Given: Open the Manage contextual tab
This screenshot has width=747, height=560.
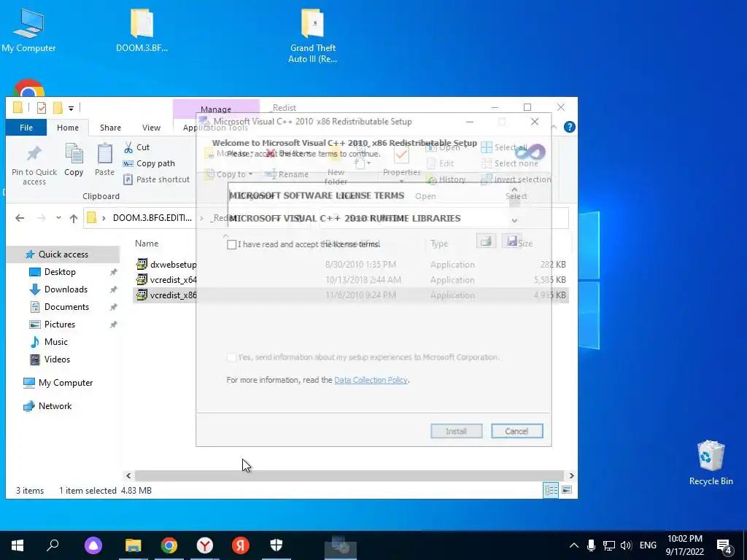Looking at the screenshot, I should [x=216, y=109].
